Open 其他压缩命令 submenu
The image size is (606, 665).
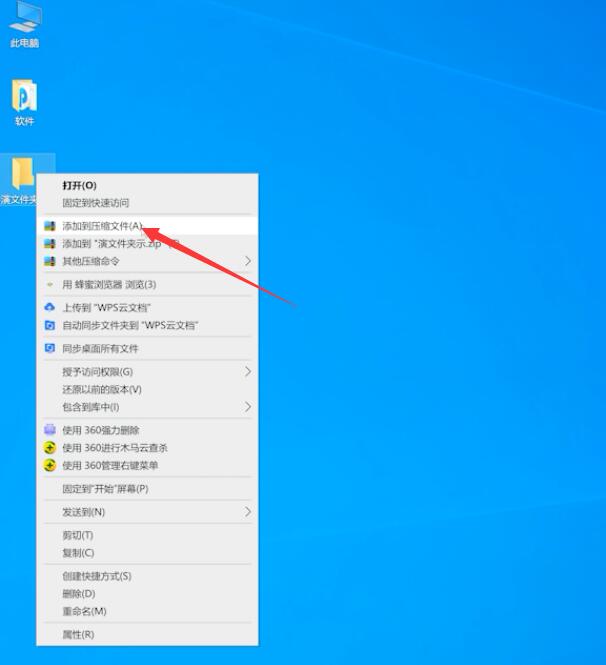[147, 261]
